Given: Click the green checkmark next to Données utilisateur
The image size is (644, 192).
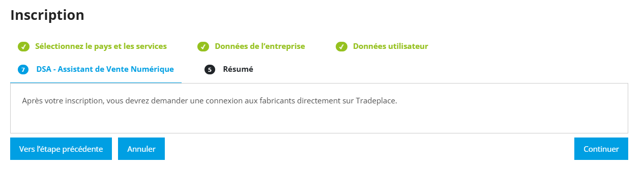Looking at the screenshot, I should point(341,47).
